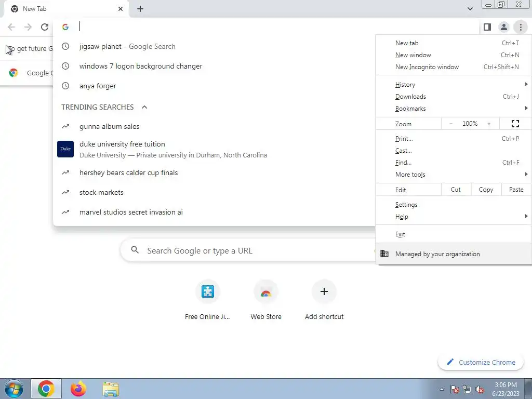Decrease zoom with the minus button
Screen dimensions: 532x399
(451, 124)
